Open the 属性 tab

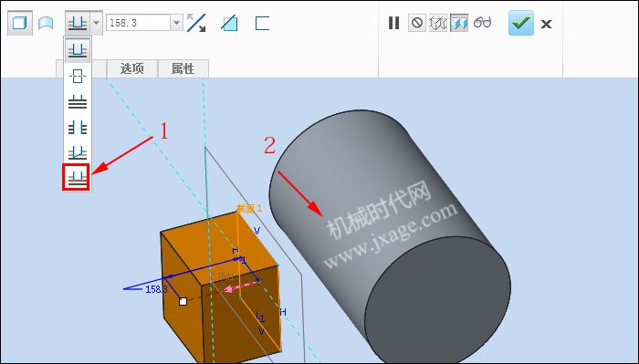pos(183,68)
